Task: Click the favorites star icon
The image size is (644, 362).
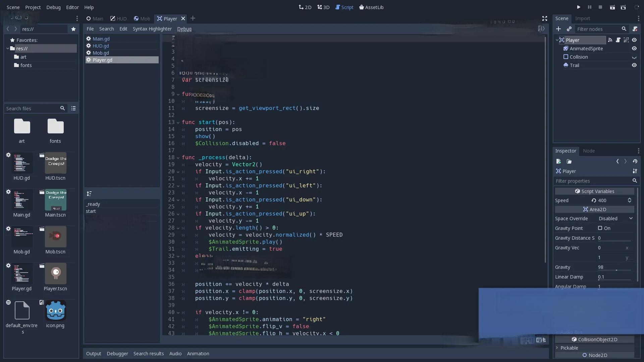Action: (x=73, y=29)
